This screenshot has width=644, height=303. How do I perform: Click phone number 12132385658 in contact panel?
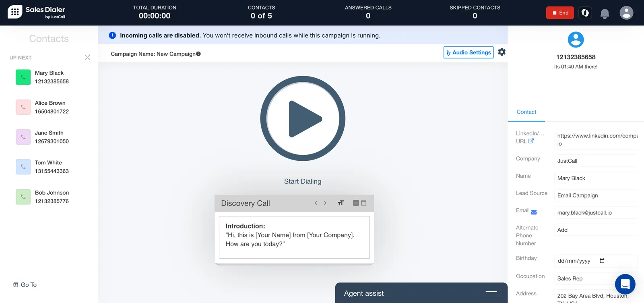point(576,57)
